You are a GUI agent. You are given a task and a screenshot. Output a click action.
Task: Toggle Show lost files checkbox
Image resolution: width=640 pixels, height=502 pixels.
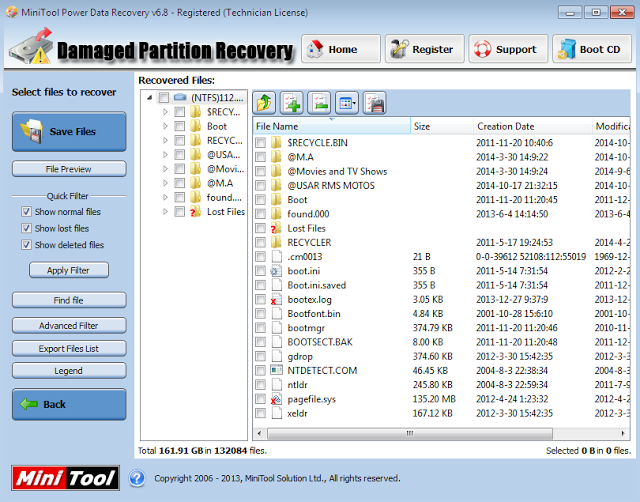[x=26, y=228]
